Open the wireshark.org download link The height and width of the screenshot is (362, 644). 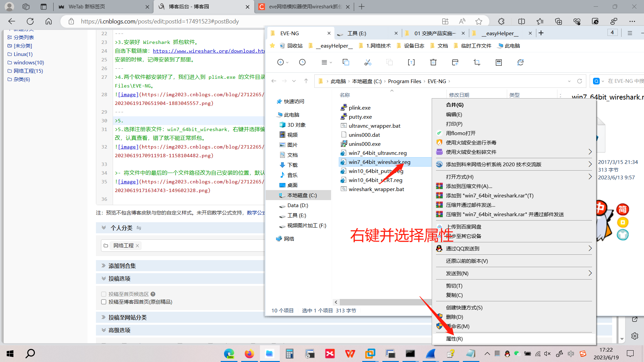(209, 51)
